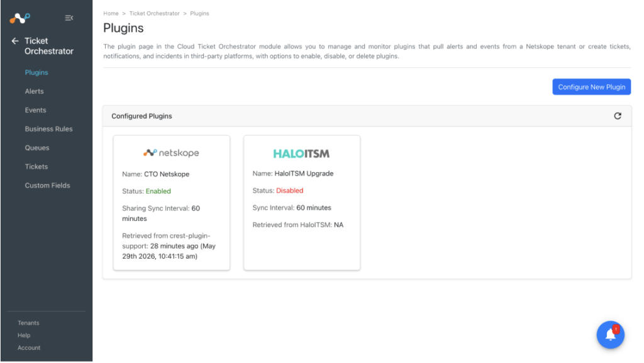Open Tenants at sidebar bottom
The height and width of the screenshot is (363, 644).
(x=28, y=323)
